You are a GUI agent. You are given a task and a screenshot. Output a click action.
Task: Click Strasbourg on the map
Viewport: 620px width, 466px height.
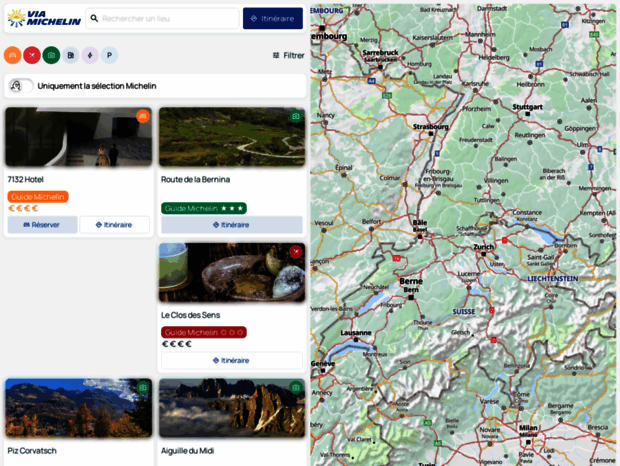(x=431, y=126)
